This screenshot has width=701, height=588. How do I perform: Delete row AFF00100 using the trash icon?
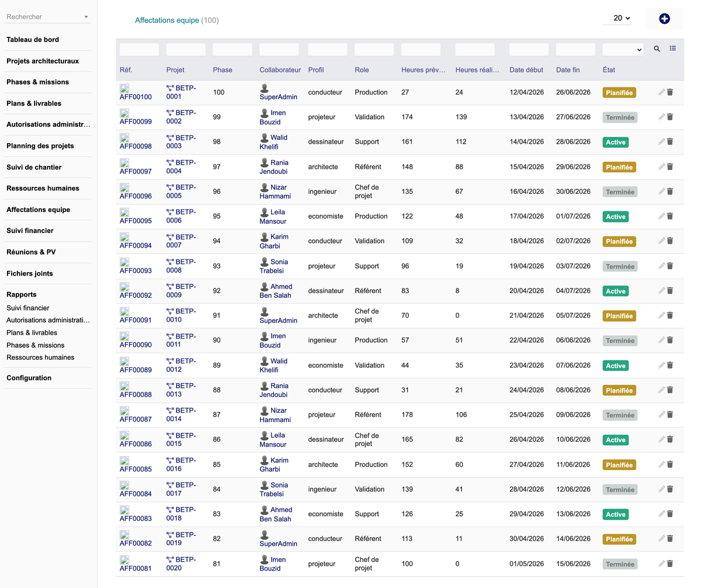point(670,92)
